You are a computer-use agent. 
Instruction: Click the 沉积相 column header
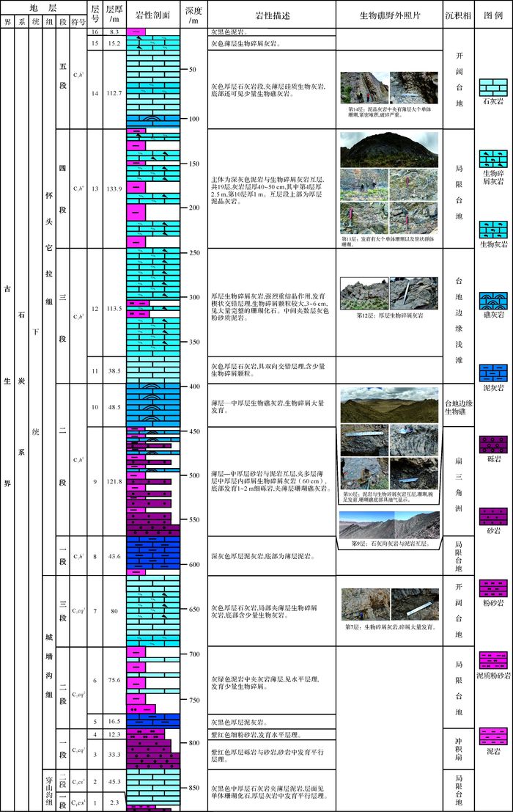pyautogui.click(x=459, y=15)
